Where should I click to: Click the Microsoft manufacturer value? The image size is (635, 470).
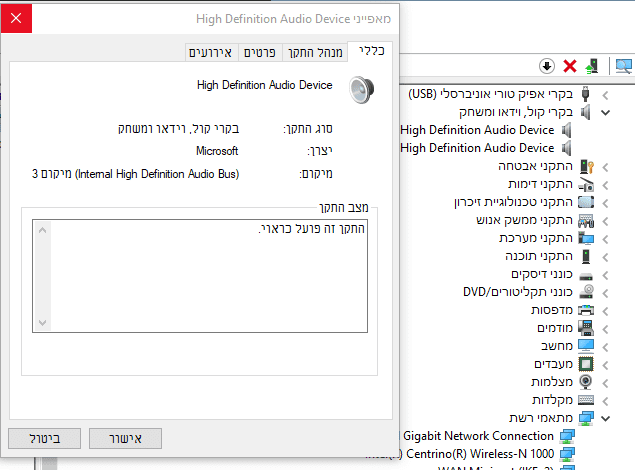click(x=217, y=151)
